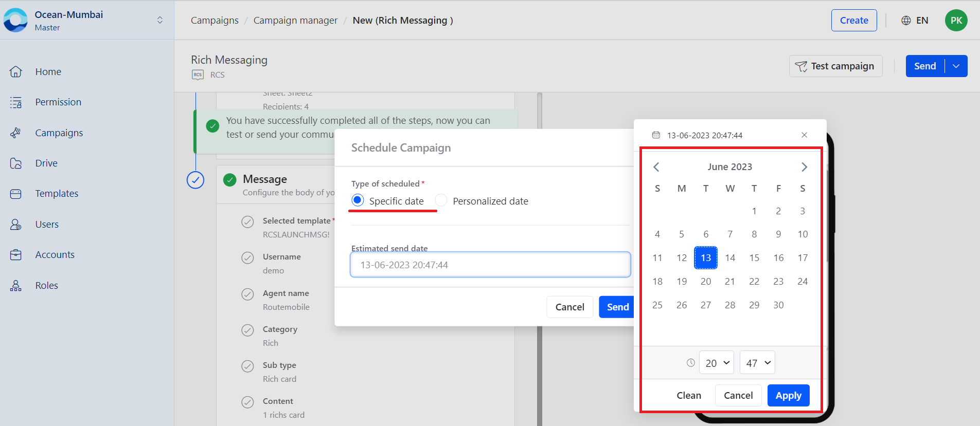
Task: Click check icon beside Agent name
Action: (x=247, y=294)
